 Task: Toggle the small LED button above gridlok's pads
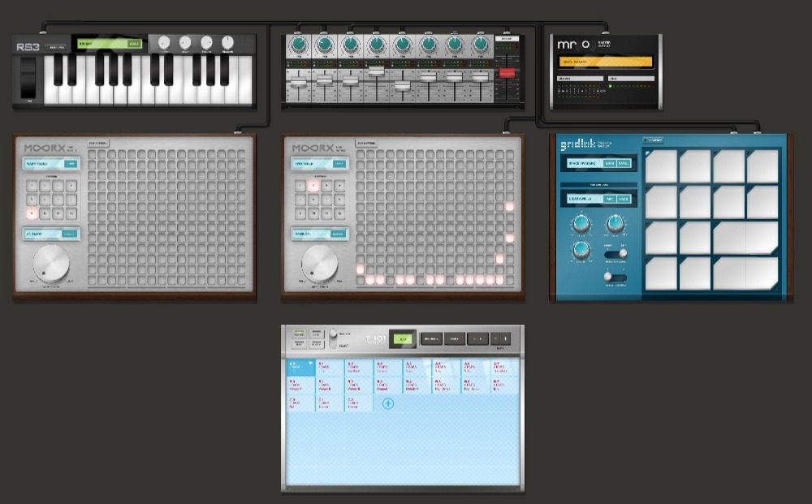(653, 140)
